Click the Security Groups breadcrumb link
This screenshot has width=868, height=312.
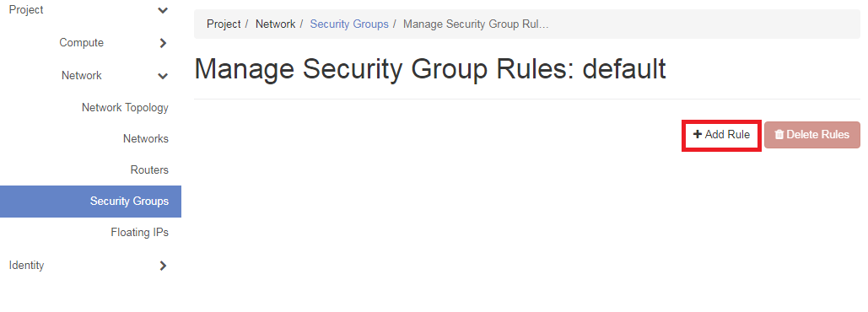[349, 24]
